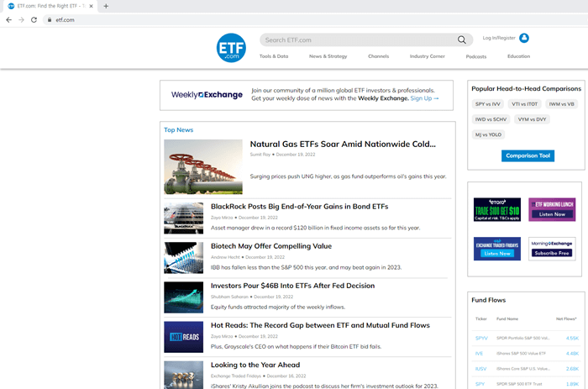Open Investors Pour $46B Into ETFs article

tap(292, 286)
